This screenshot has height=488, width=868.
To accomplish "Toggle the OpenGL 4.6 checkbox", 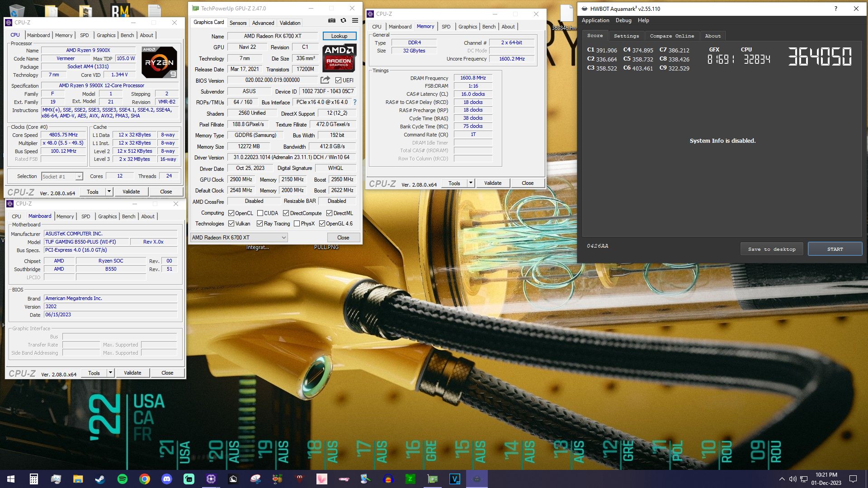I will click(x=322, y=224).
